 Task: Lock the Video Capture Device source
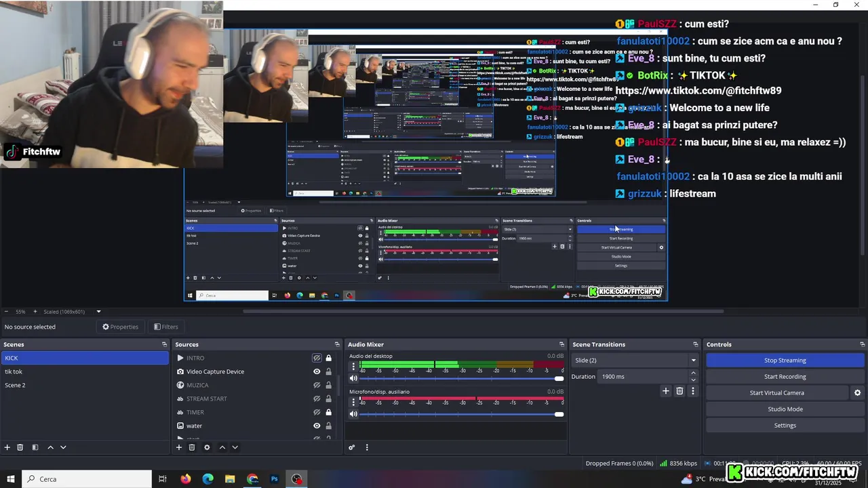(x=329, y=371)
